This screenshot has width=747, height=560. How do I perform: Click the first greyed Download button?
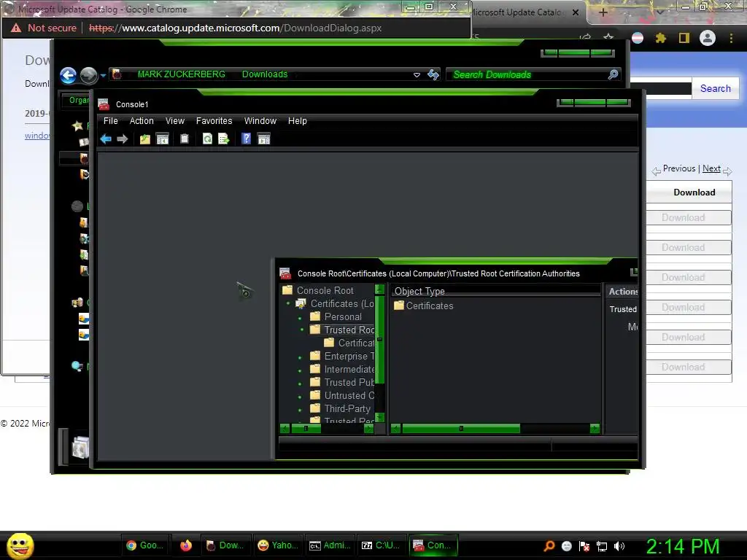coord(683,217)
